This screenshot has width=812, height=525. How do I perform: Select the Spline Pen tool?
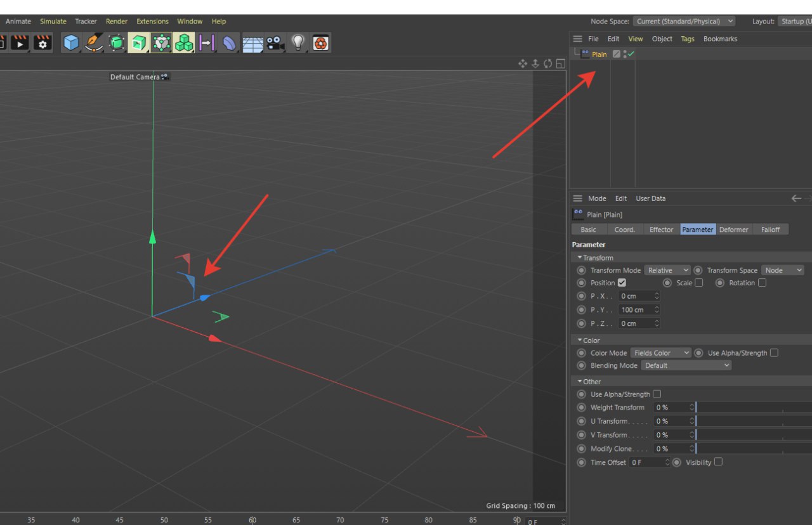[94, 42]
